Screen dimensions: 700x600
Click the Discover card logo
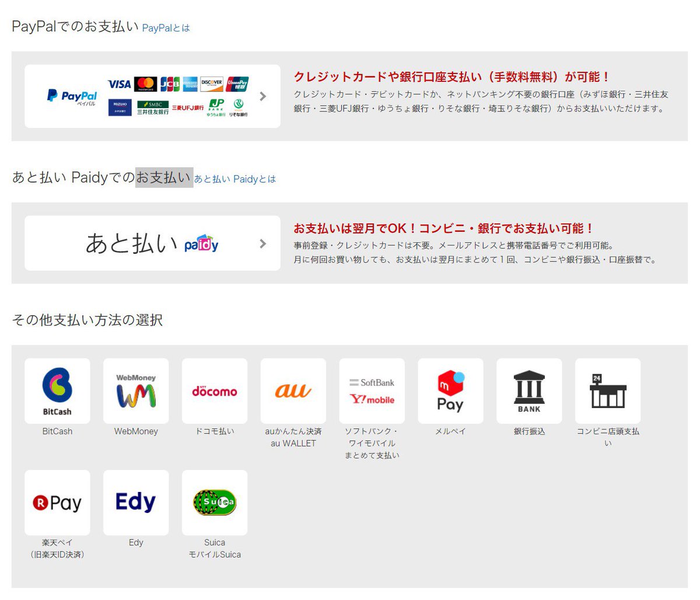212,84
